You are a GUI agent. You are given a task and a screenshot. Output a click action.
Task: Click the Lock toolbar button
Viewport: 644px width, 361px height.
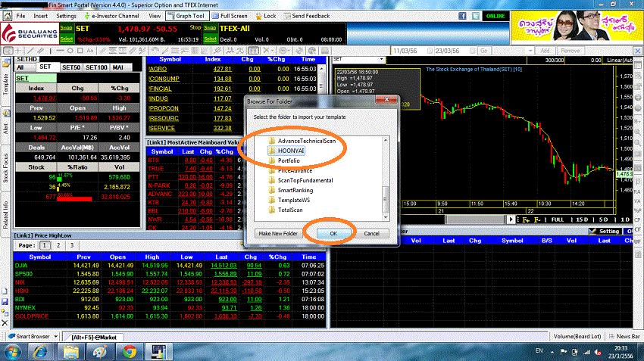tap(266, 16)
